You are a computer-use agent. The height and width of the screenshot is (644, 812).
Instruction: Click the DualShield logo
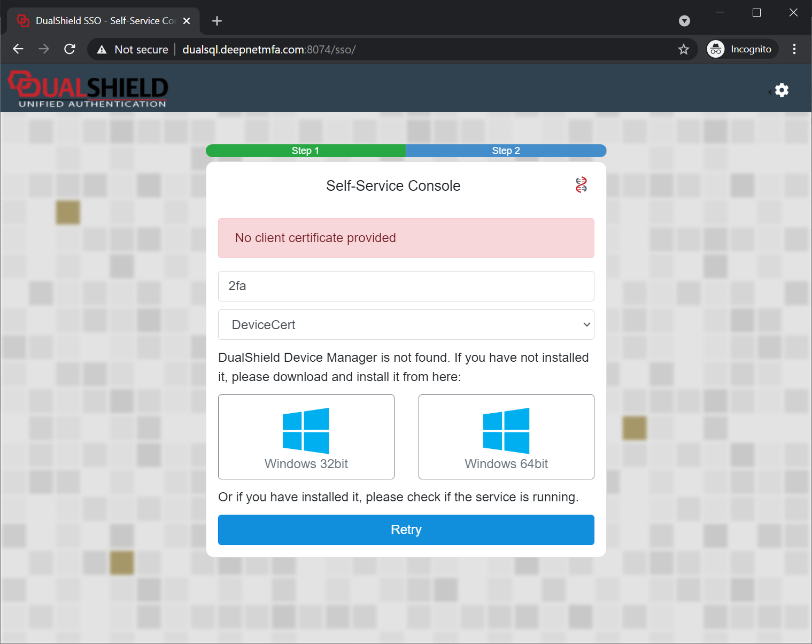coord(88,89)
